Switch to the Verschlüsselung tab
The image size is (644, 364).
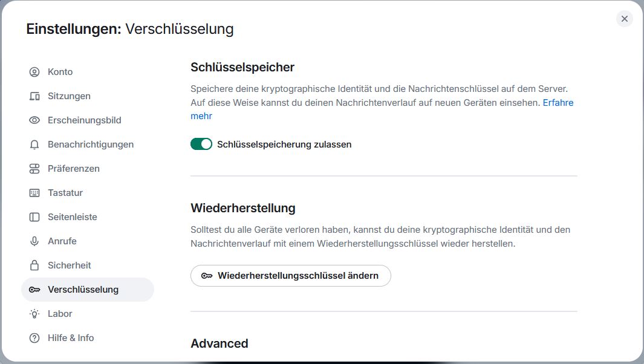click(83, 290)
